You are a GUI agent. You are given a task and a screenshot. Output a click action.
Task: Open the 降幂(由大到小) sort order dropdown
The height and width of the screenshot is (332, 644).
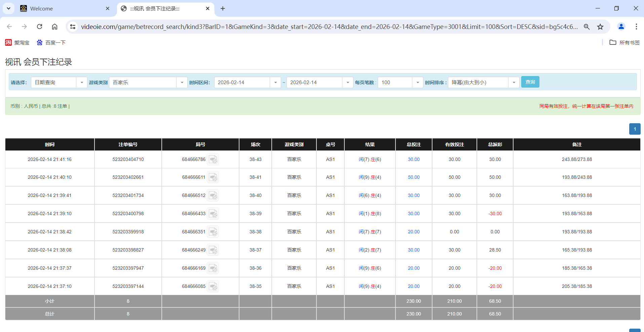[514, 82]
